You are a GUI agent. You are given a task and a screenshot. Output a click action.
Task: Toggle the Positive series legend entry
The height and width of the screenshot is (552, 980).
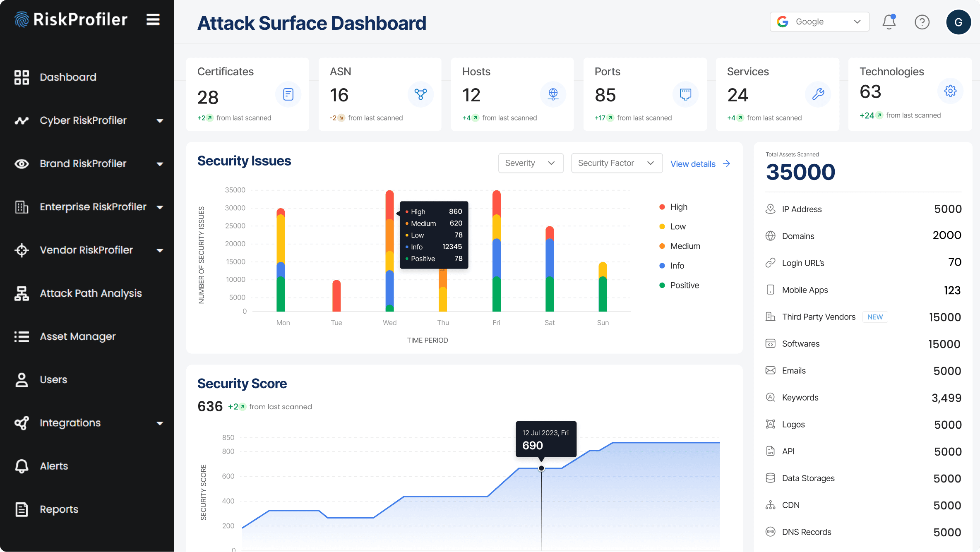pos(684,285)
